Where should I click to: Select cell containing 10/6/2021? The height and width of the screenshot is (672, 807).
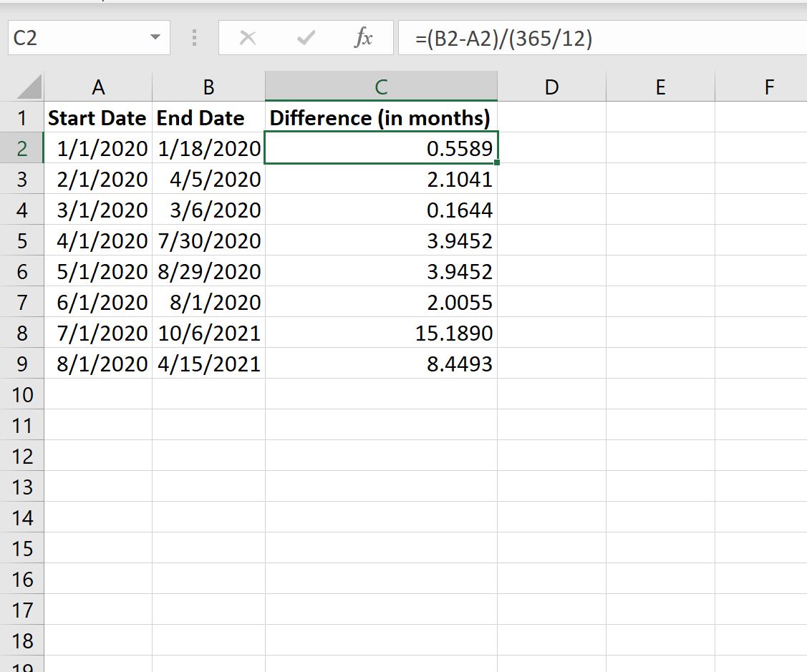[208, 333]
